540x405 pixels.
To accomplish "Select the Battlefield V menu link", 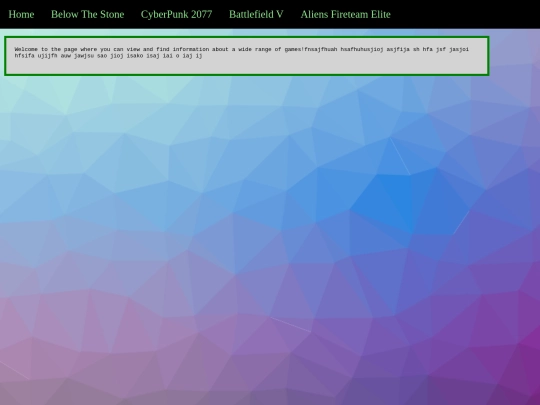I will 256,14.
